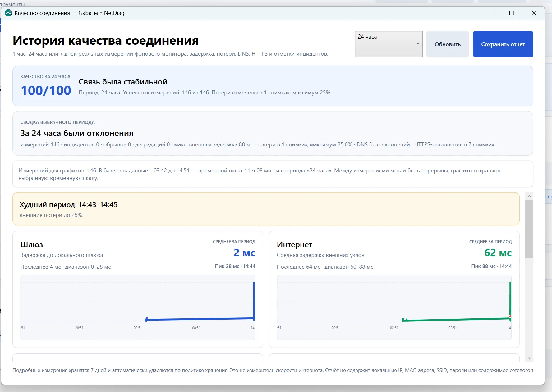Click Средняя задержка внешних узлов subtitle
Image resolution: width=552 pixels, height=392 pixels.
click(x=320, y=255)
